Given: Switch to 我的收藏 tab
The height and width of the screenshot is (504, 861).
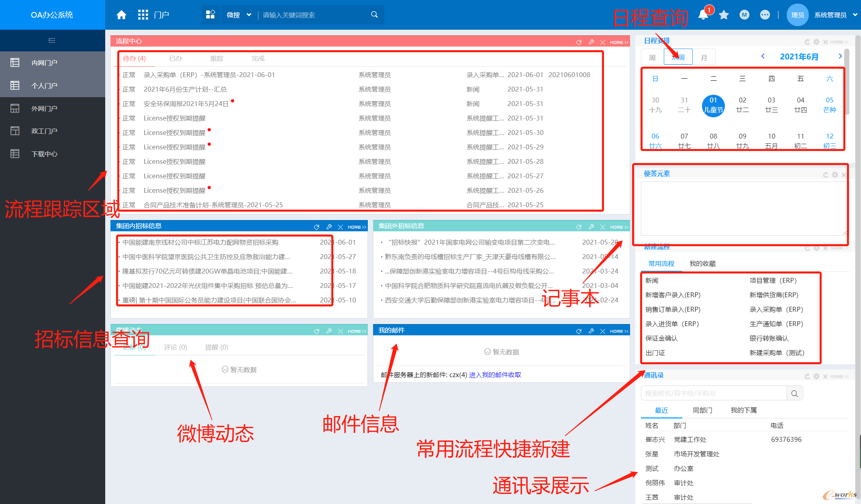Looking at the screenshot, I should [x=702, y=264].
